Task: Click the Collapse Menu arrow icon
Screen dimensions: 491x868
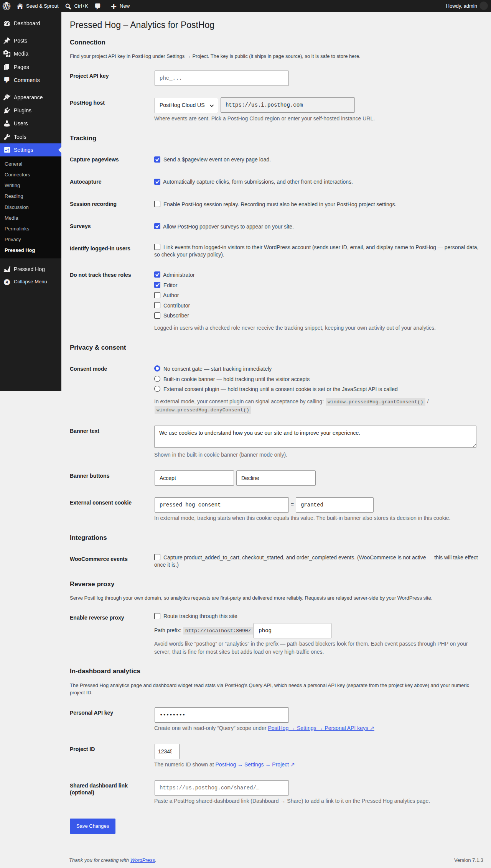Action: coord(7,282)
